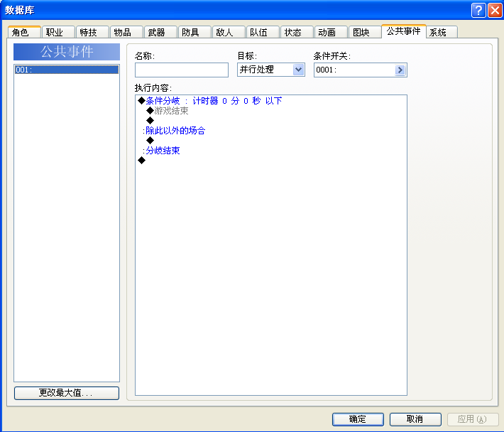This screenshot has height=432, width=504.
Task: Select the 公共事件 tab
Action: 404,31
